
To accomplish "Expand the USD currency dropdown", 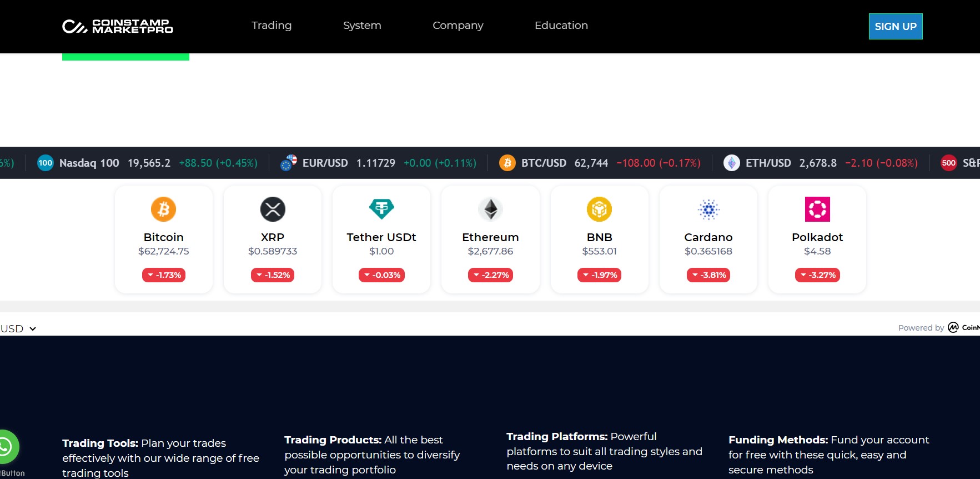I will 18,328.
